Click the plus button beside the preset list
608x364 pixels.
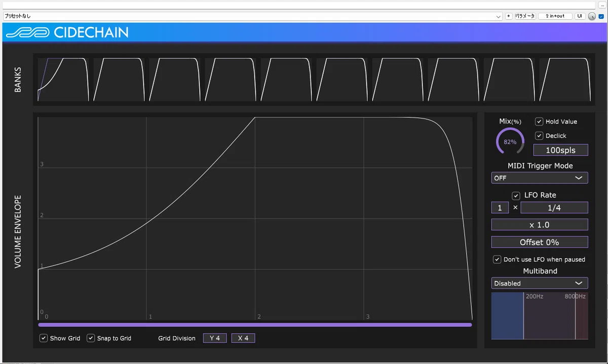509,16
